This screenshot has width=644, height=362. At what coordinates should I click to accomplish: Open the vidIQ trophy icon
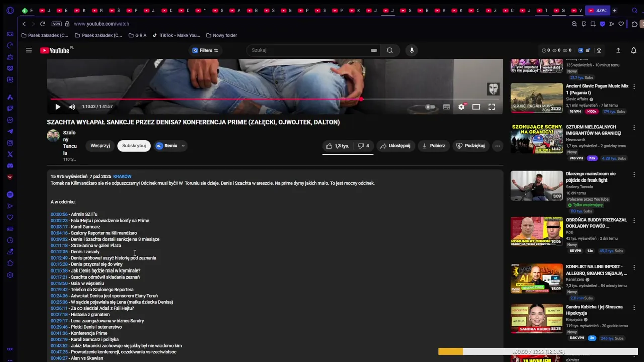pos(599,50)
